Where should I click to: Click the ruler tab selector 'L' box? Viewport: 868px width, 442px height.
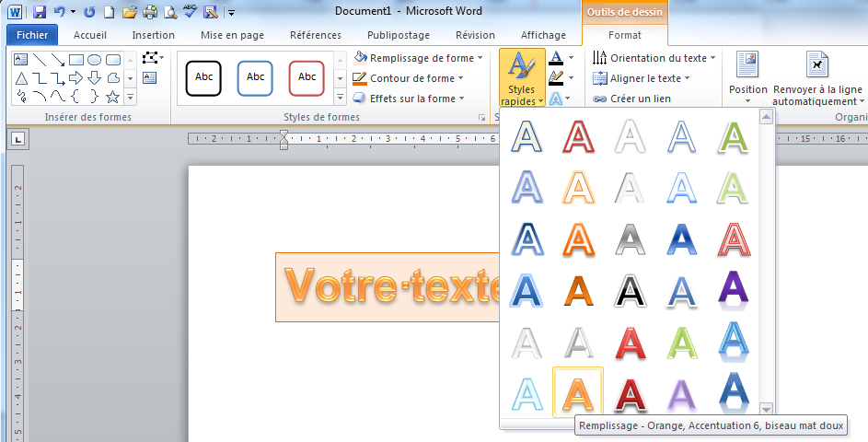tap(17, 139)
